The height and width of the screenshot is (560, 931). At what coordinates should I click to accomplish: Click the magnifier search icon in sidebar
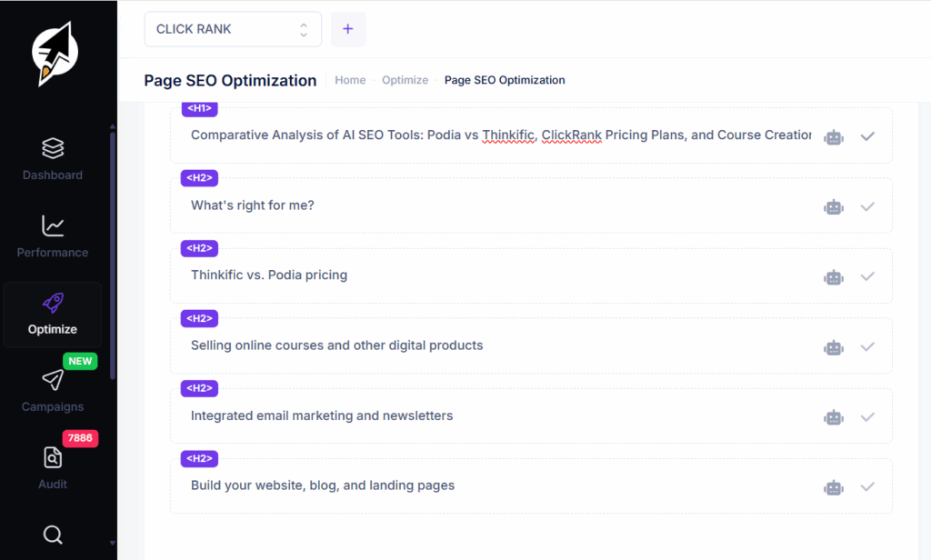click(53, 535)
